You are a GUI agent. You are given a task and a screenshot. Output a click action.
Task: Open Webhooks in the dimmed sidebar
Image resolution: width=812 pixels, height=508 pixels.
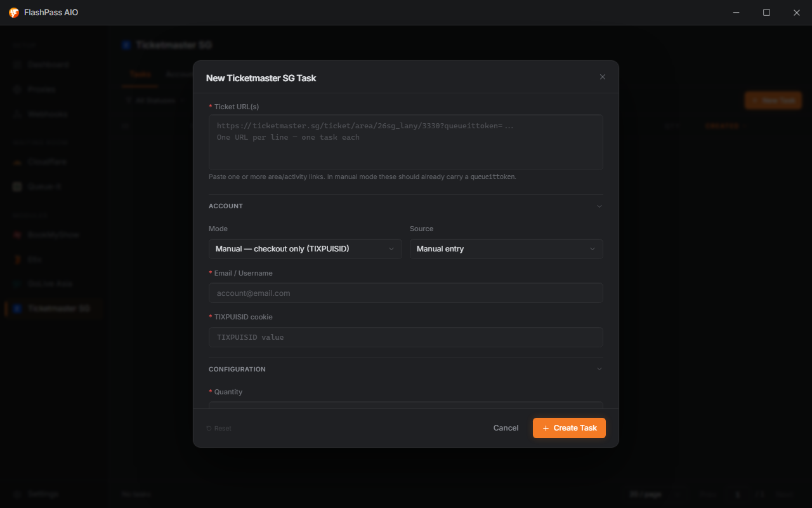53,114
